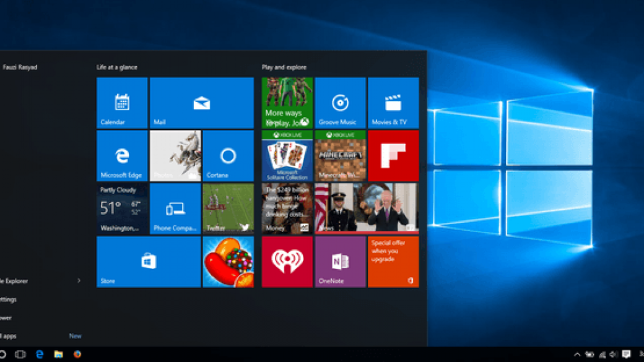Open Task View on the taskbar
The width and height of the screenshot is (644, 362).
point(20,354)
